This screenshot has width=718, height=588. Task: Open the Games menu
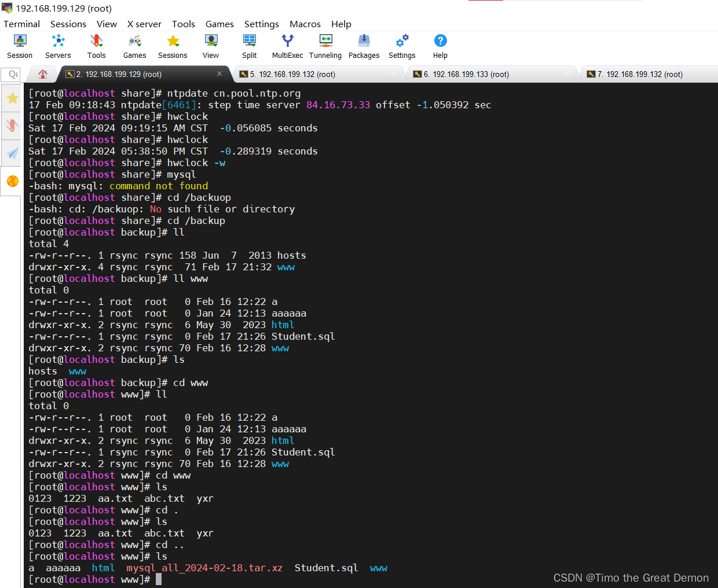pyautogui.click(x=219, y=24)
